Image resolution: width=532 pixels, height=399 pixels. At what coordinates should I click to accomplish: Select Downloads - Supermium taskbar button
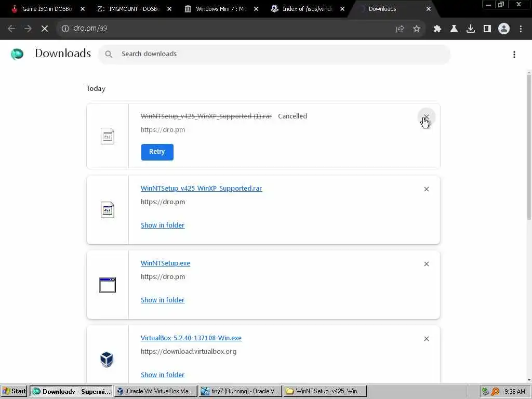71,391
